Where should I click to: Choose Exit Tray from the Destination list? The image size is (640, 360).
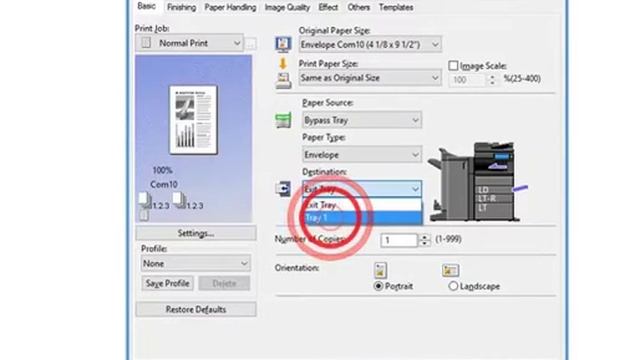pyautogui.click(x=362, y=205)
